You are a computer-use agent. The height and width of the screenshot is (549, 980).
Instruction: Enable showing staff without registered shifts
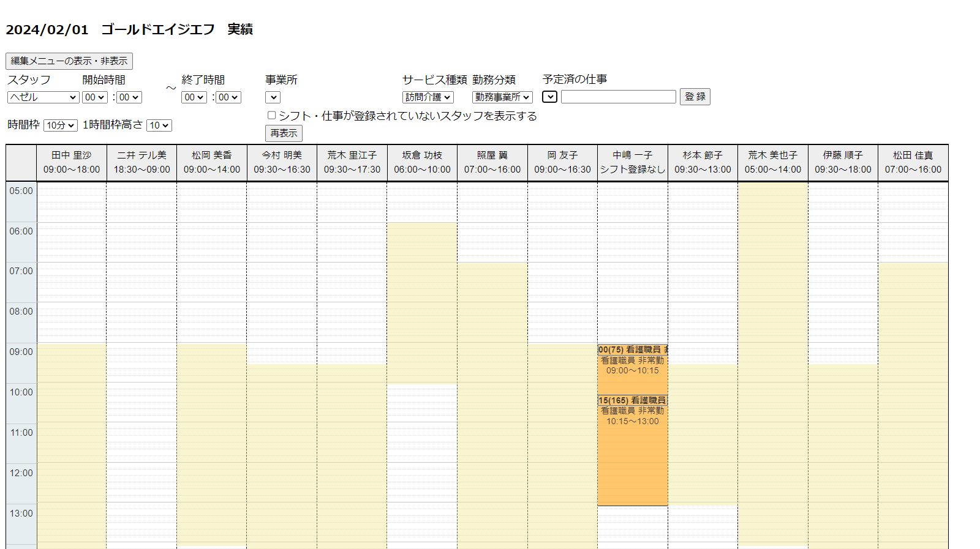(x=271, y=115)
